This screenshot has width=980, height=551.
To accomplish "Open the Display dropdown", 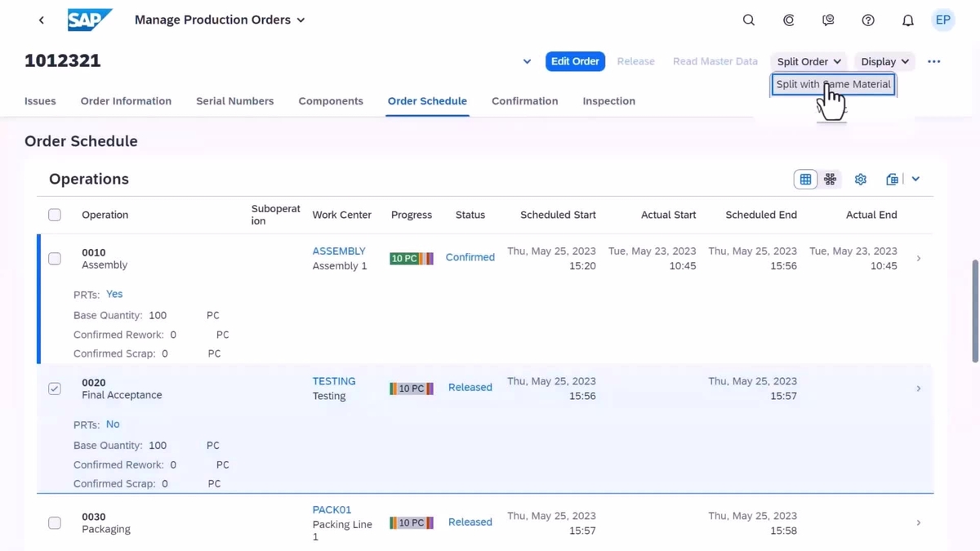I will 884,61.
